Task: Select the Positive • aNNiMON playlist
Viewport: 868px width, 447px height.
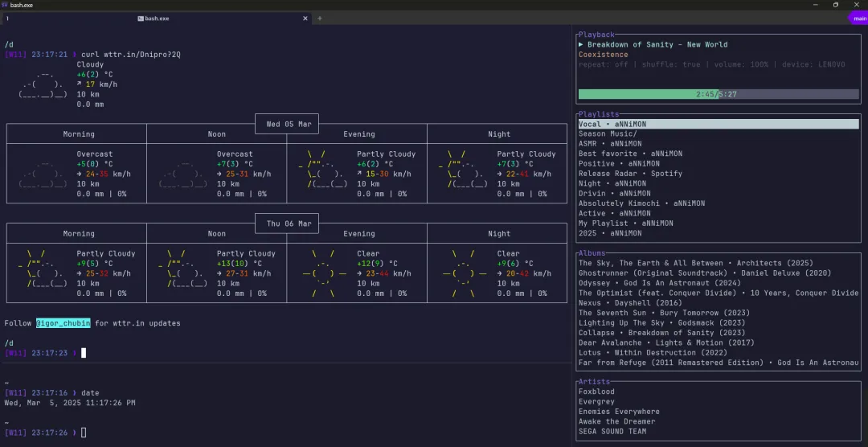Action: pos(619,163)
